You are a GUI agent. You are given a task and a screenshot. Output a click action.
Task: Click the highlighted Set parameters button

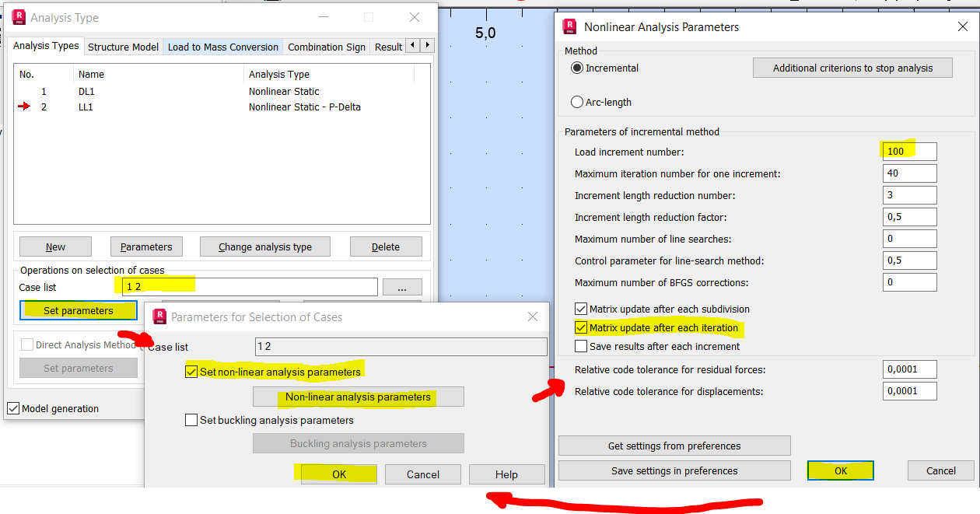79,310
